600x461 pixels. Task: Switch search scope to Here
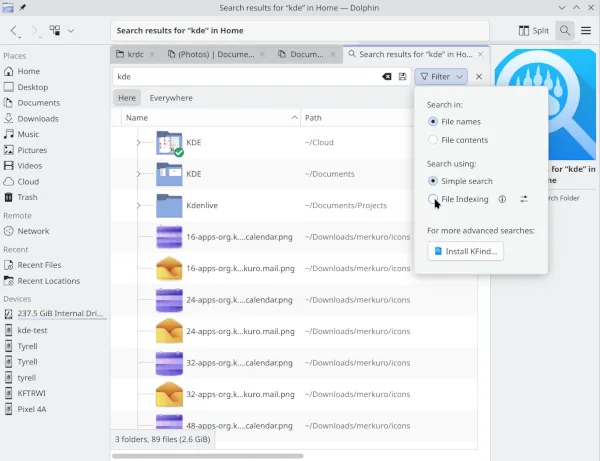127,98
